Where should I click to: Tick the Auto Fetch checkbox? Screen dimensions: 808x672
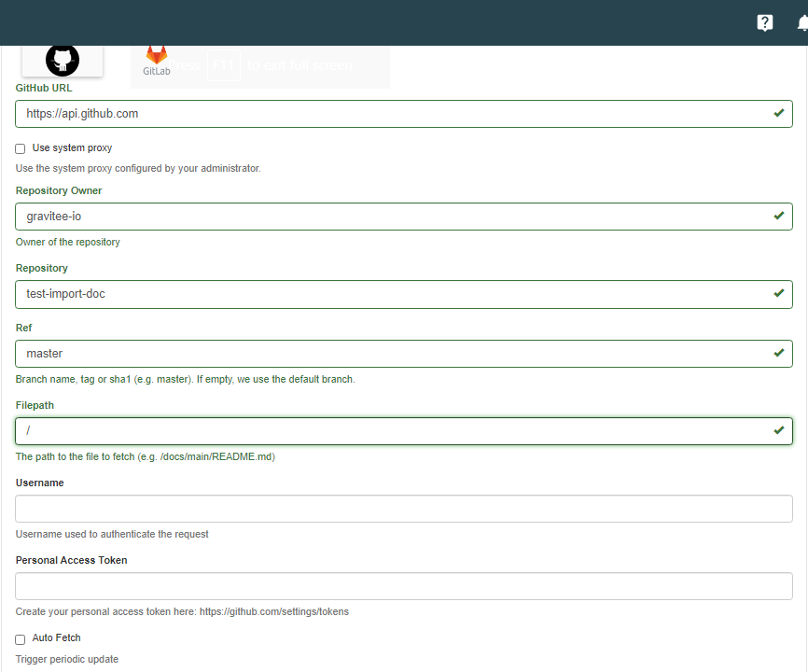[x=21, y=639]
